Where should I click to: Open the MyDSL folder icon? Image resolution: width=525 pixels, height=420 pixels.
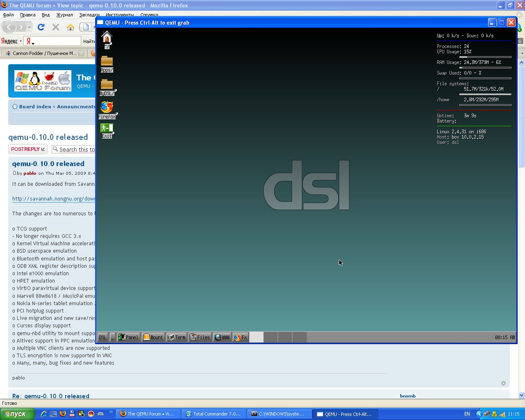(107, 85)
